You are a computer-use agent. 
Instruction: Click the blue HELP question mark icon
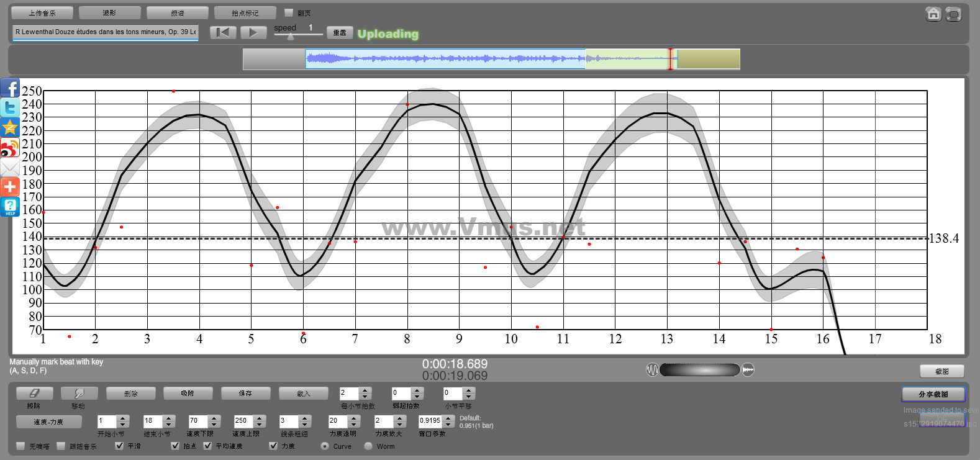(x=10, y=207)
